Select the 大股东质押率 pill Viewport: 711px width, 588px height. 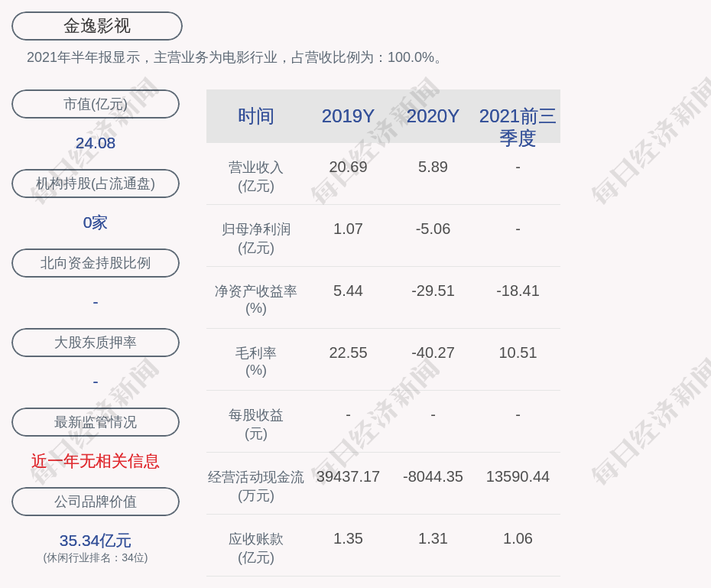point(96,343)
